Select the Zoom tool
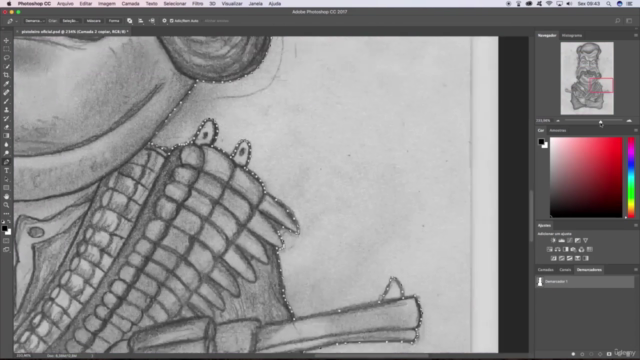The width and height of the screenshot is (640, 360). point(6,205)
